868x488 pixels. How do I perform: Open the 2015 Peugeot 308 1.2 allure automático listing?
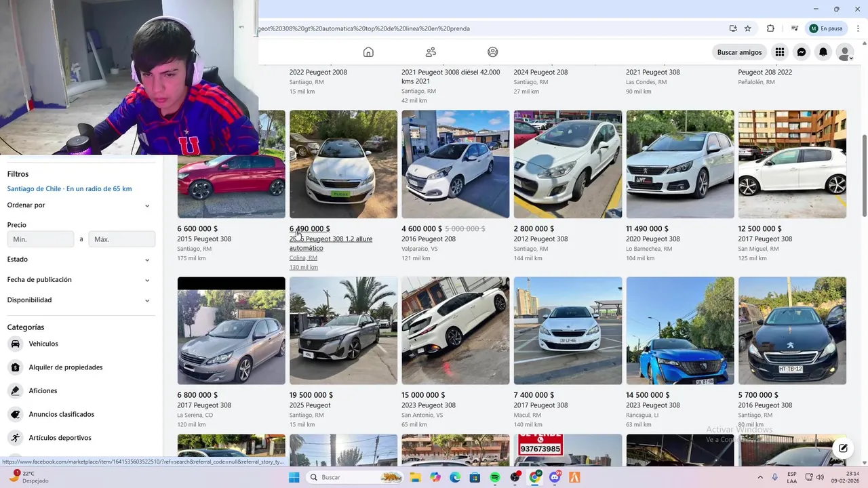tap(331, 243)
